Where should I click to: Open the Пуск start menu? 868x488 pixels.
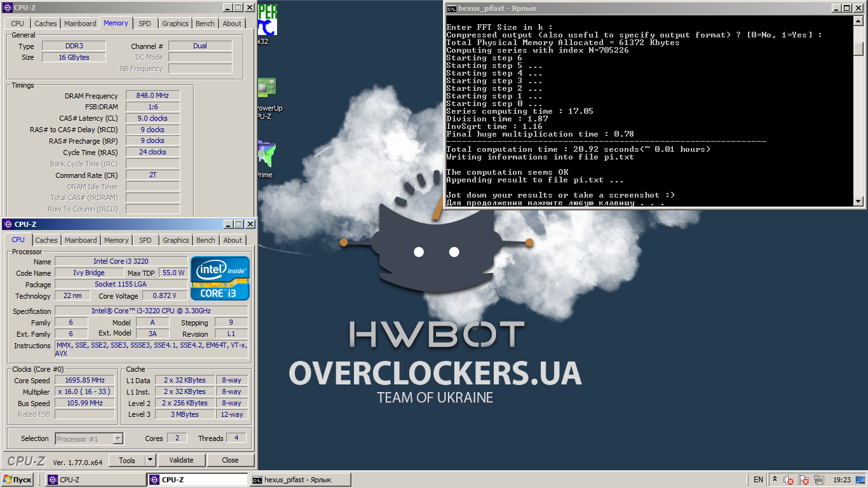(x=18, y=480)
